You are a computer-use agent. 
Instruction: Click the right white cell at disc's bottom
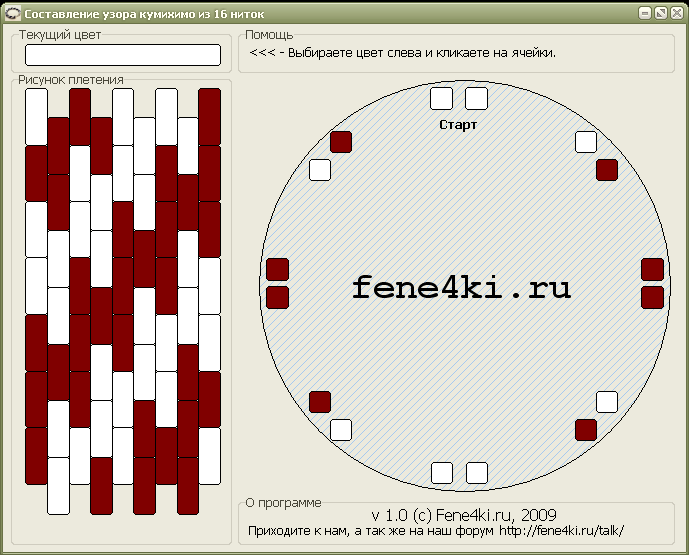coord(477,473)
